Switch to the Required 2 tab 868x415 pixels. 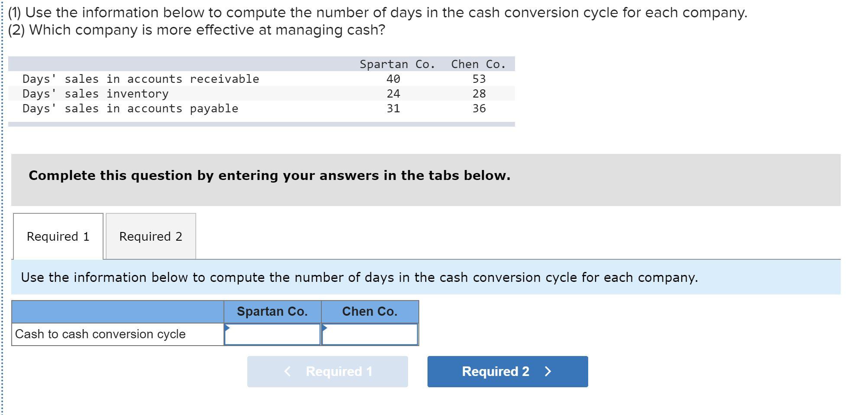coord(151,236)
